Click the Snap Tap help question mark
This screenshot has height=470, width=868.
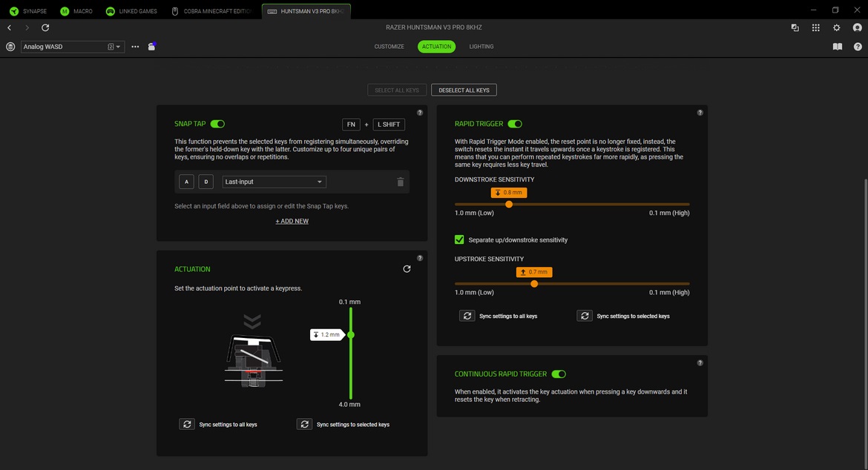420,113
